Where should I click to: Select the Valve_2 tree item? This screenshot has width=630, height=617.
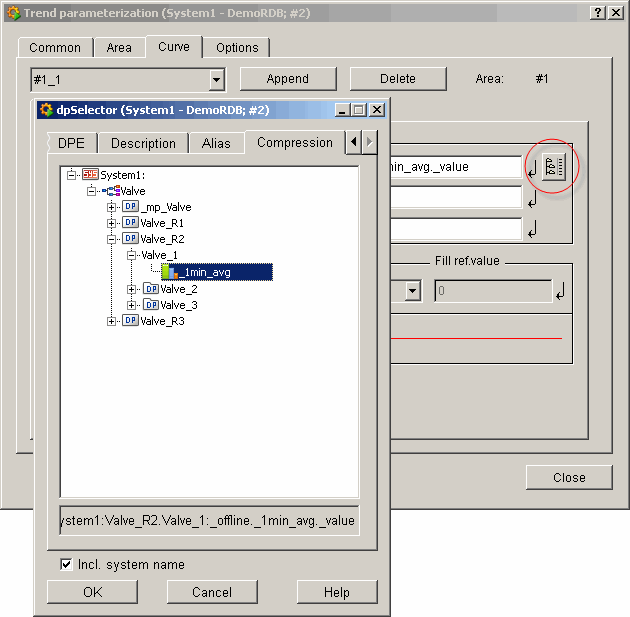click(179, 289)
